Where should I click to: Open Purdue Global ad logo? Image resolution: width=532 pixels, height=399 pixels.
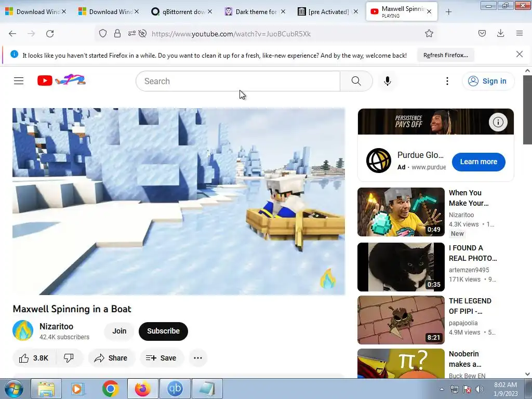(379, 161)
